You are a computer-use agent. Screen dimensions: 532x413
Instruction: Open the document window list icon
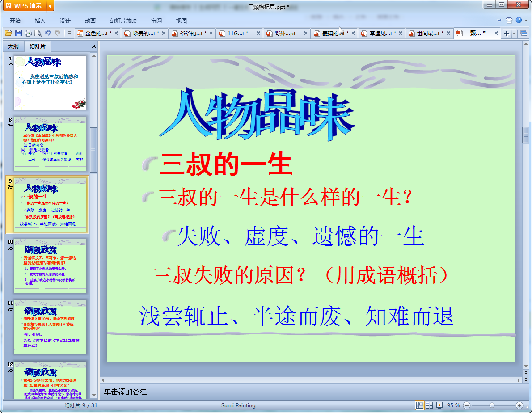click(x=524, y=33)
